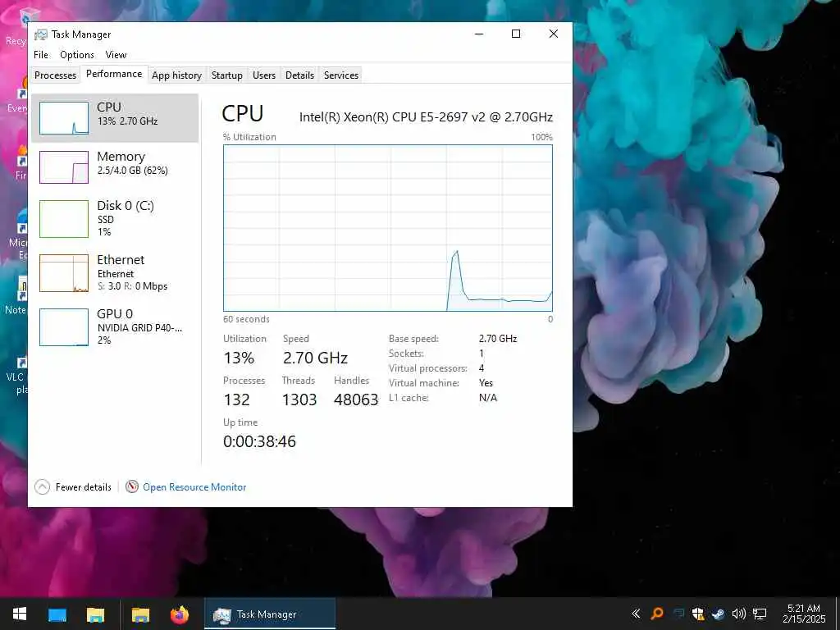Image resolution: width=840 pixels, height=630 pixels.
Task: Open the second folder icon on taskbar
Action: click(140, 614)
